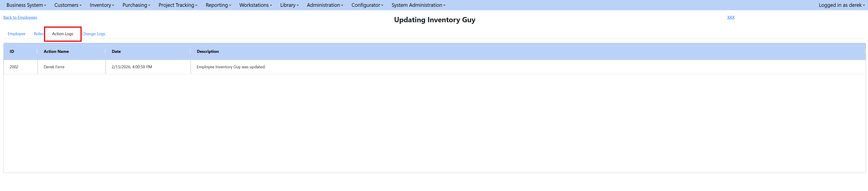The image size is (868, 191).
Task: Sort by the Date column header
Action: pyautogui.click(x=116, y=51)
